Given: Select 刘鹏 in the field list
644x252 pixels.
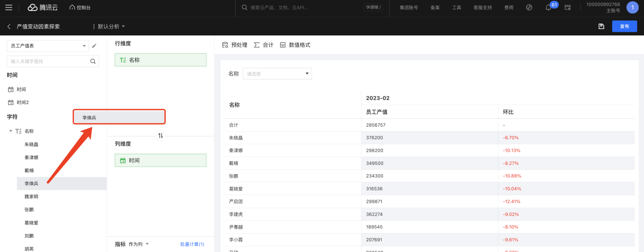Looking at the screenshot, I should [x=29, y=236].
